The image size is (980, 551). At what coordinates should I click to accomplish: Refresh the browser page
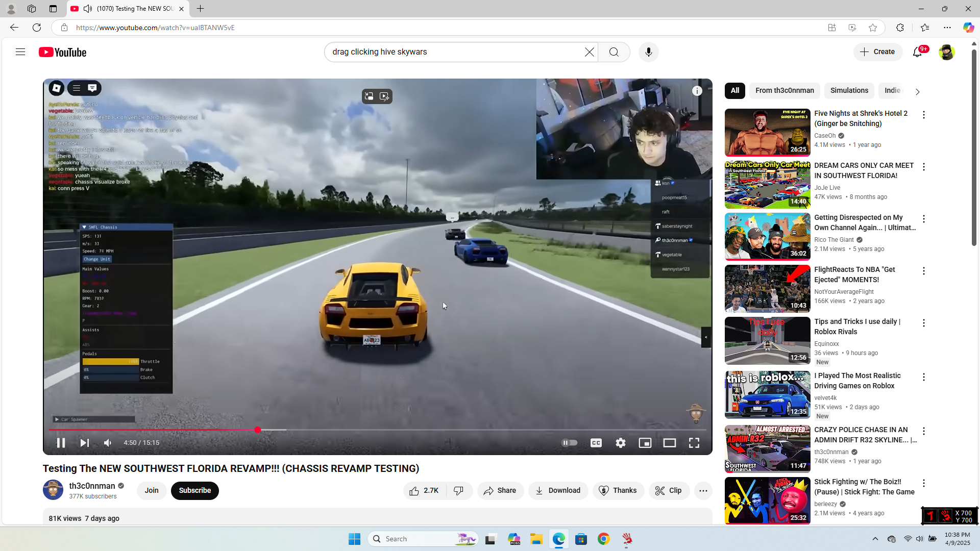tap(37, 28)
